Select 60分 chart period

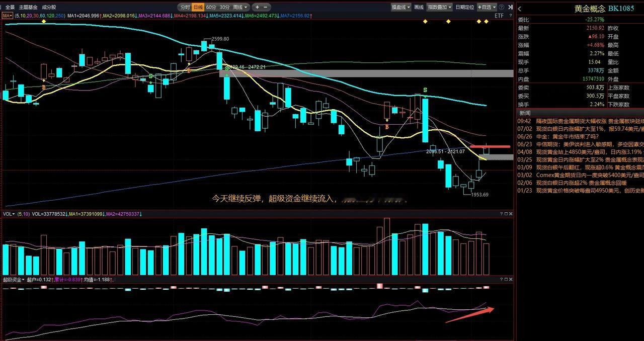click(211, 7)
